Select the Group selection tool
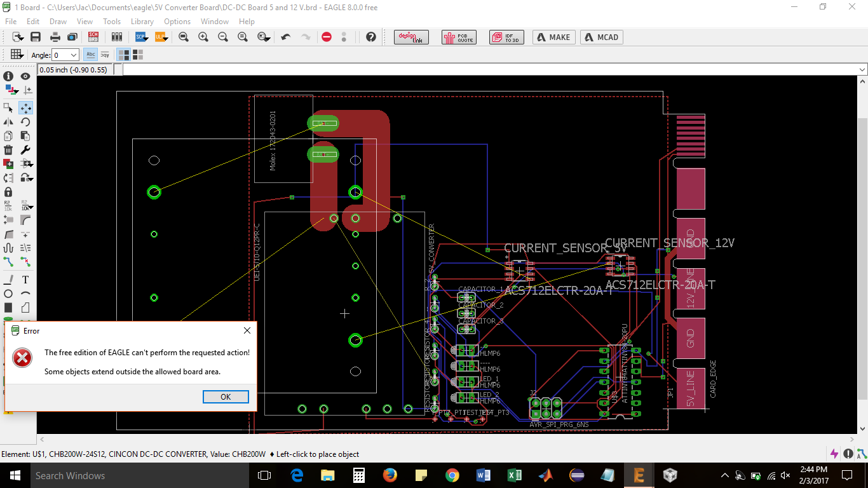Screen dimensions: 868x488 click(x=8, y=108)
